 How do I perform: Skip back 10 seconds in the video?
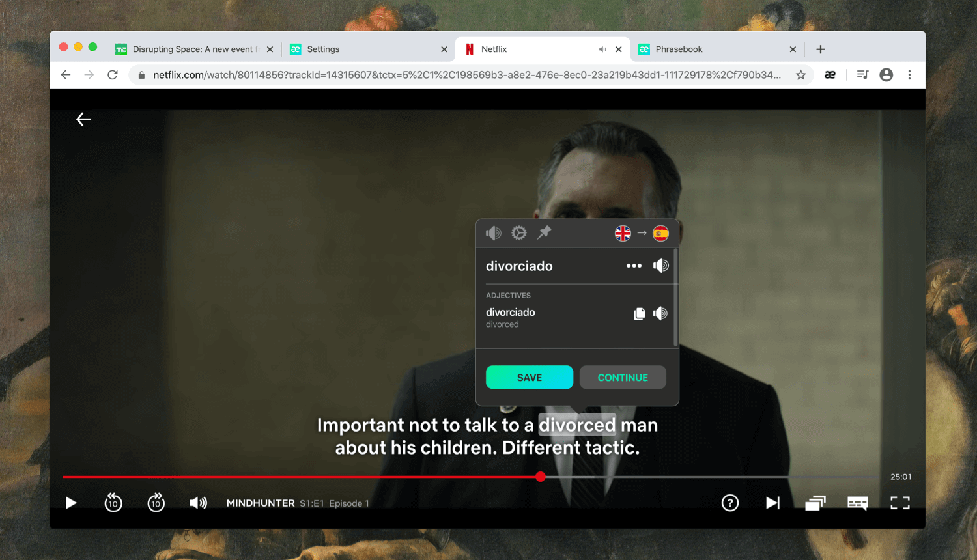(x=113, y=503)
